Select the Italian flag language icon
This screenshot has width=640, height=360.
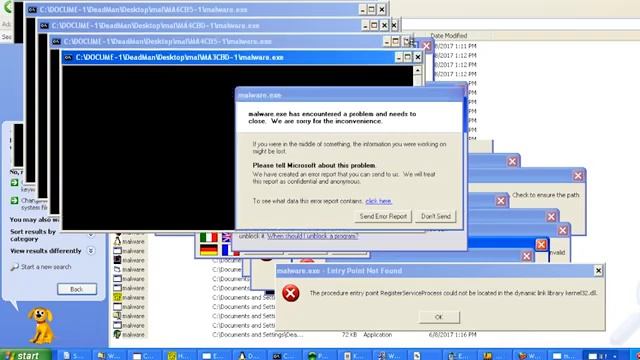[x=209, y=237]
